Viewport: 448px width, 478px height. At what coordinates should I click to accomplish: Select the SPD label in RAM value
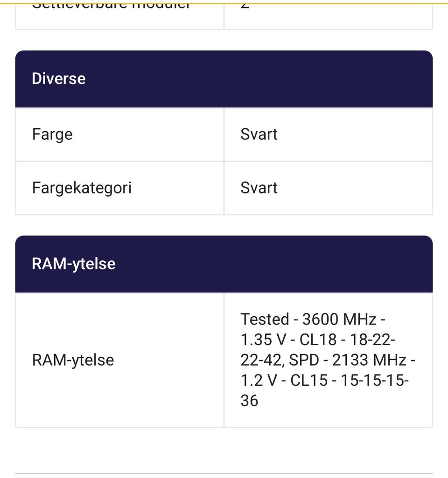307,360
